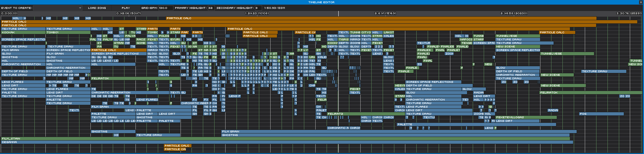644x154 pixels.
Task: Select the green FINALE7 event block
Action: click(x=453, y=50)
